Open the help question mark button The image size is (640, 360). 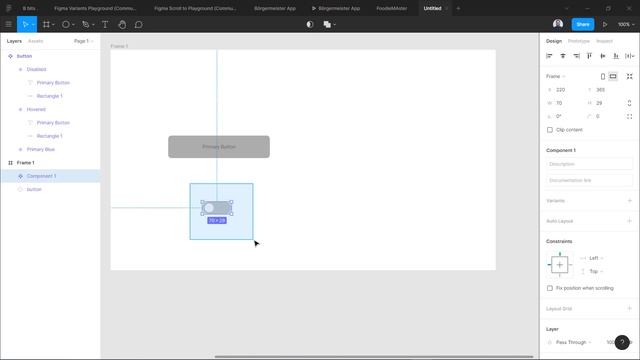[x=622, y=342]
